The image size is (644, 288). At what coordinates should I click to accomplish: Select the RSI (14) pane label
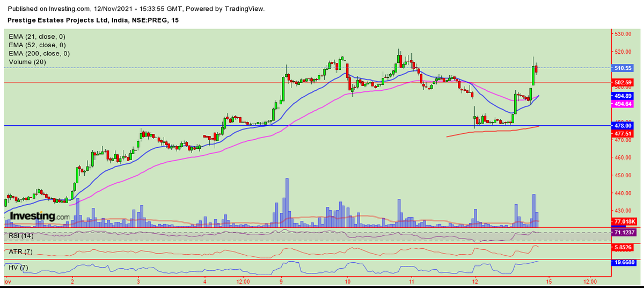click(21, 236)
